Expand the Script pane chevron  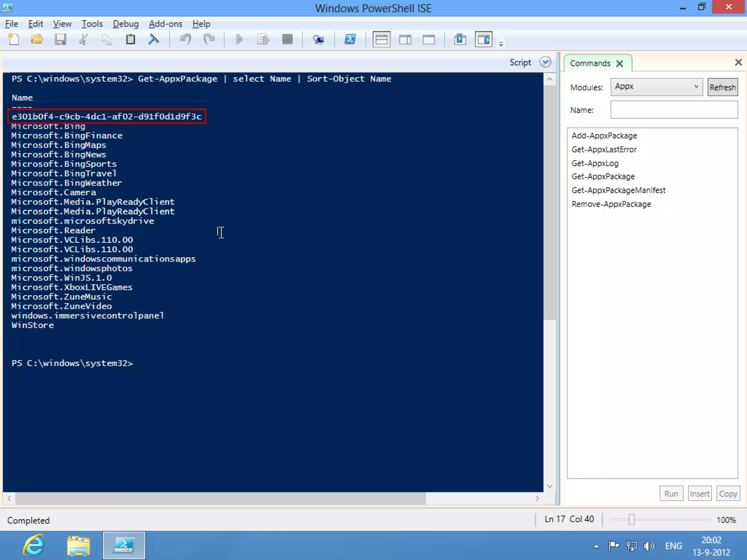tap(546, 62)
